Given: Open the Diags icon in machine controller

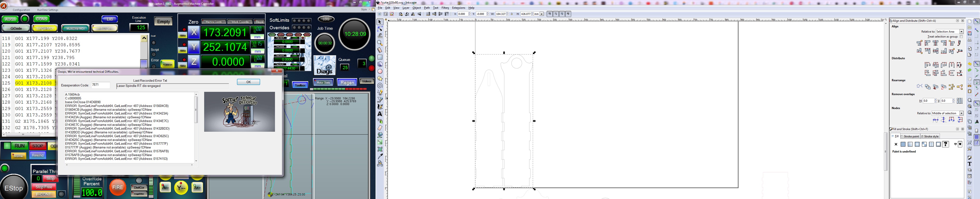Looking at the screenshot, I should (x=325, y=65).
